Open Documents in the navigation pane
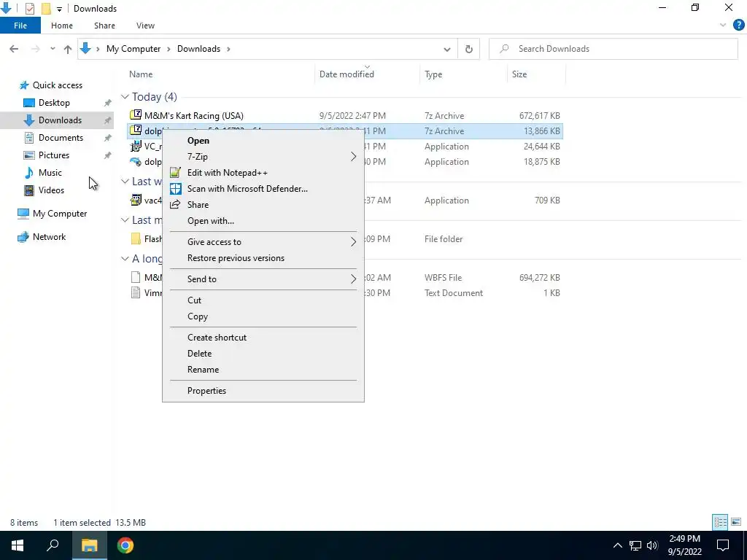The width and height of the screenshot is (747, 560). [x=61, y=138]
